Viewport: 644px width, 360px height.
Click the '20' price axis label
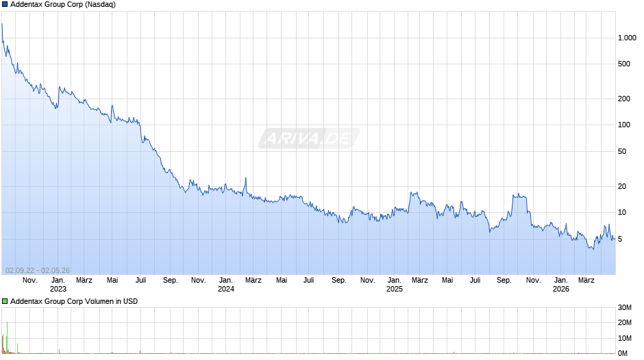click(622, 186)
